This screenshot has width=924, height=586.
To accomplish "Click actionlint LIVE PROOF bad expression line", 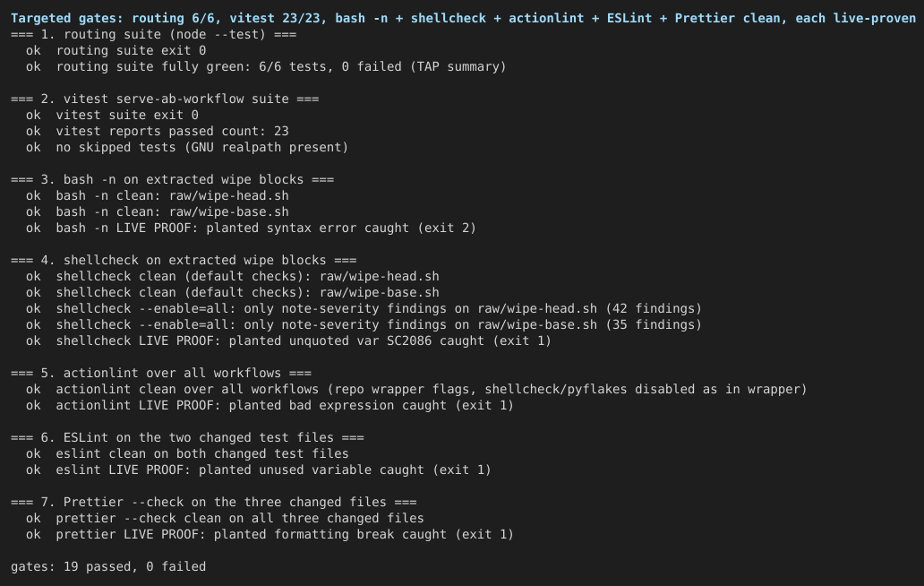I will (269, 406).
